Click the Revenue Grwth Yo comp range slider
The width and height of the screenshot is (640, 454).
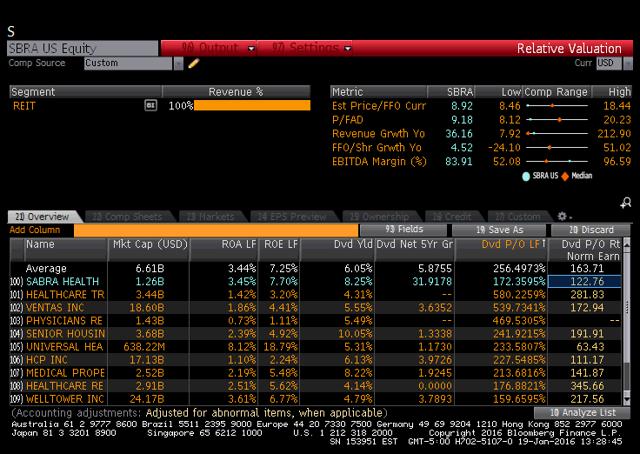557,134
